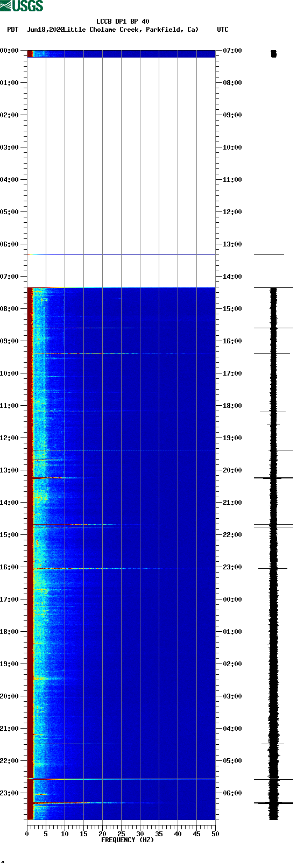Click the '5' tick on frequency axis
The image size is (297, 868).
[x=46, y=834]
